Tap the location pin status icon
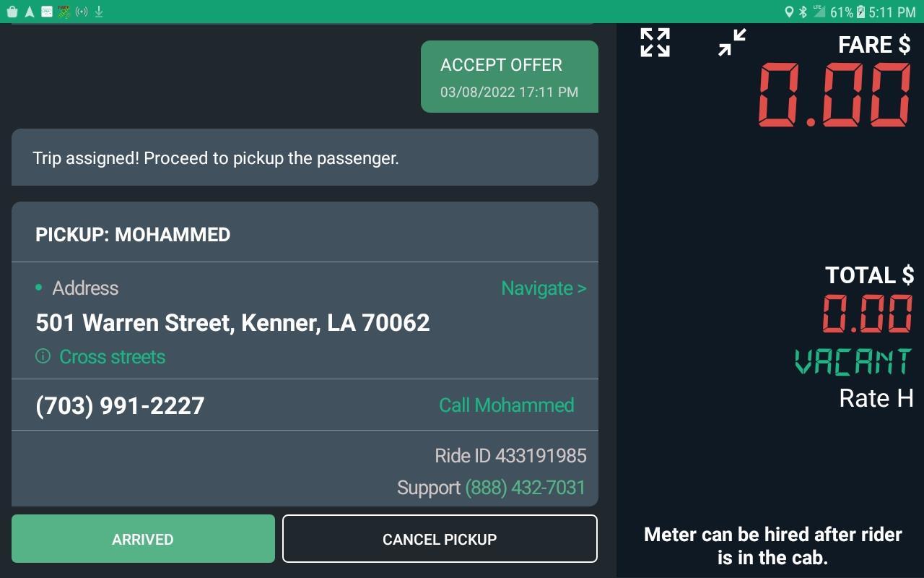924x578 pixels. 789,12
